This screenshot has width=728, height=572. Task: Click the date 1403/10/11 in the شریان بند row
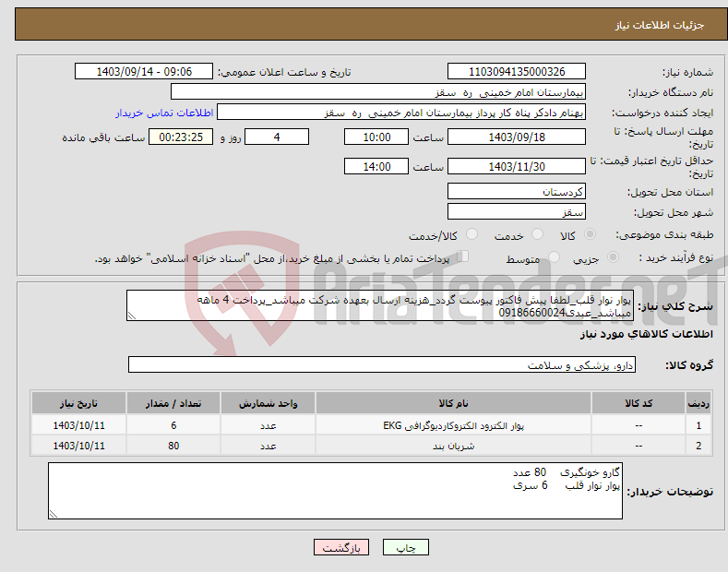pos(78,446)
